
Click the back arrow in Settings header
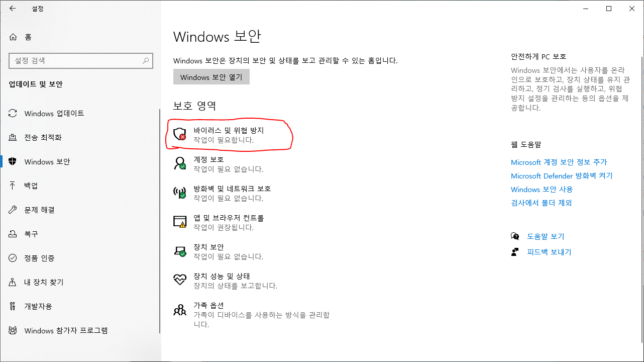pyautogui.click(x=13, y=9)
